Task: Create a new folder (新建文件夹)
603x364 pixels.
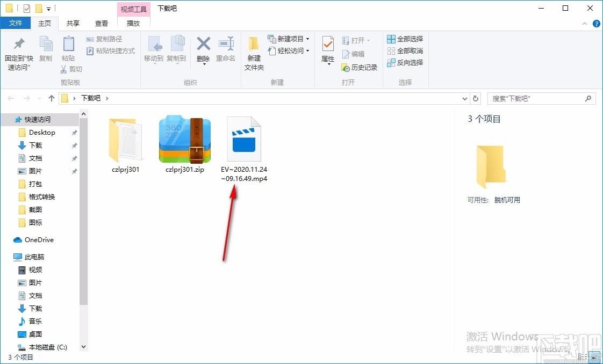Action: 254,53
